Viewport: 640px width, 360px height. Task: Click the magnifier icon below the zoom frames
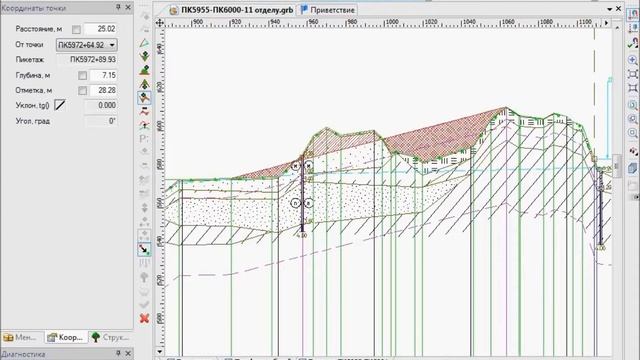pyautogui.click(x=633, y=105)
